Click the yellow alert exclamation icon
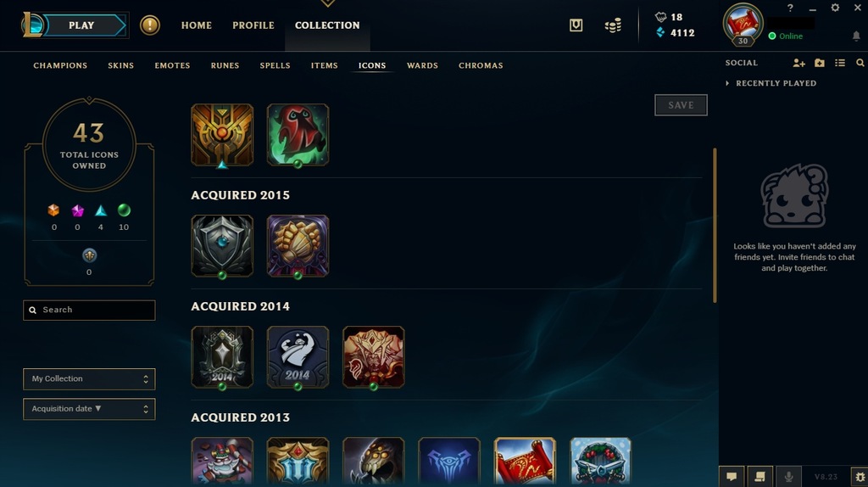Image resolution: width=868 pixels, height=487 pixels. pyautogui.click(x=149, y=25)
